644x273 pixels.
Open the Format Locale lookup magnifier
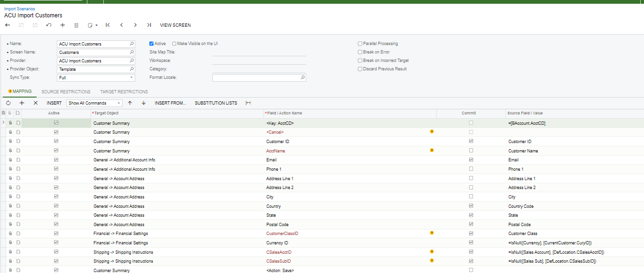303,77
